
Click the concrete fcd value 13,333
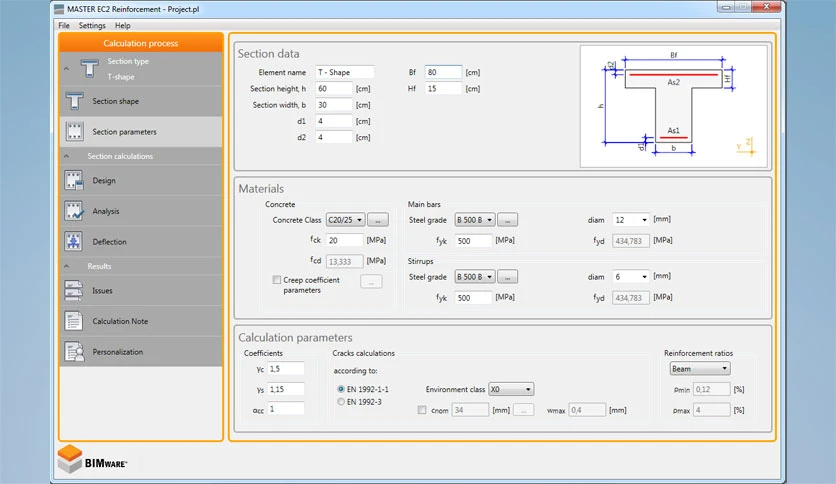point(344,261)
